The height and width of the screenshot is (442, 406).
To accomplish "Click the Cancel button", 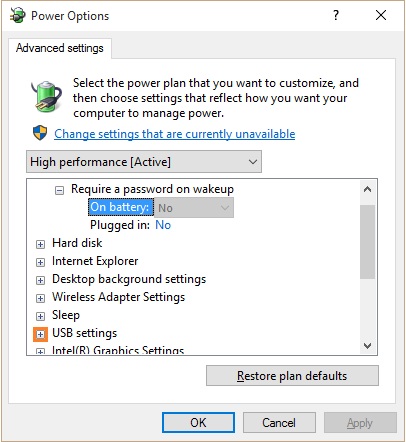I will [x=279, y=422].
